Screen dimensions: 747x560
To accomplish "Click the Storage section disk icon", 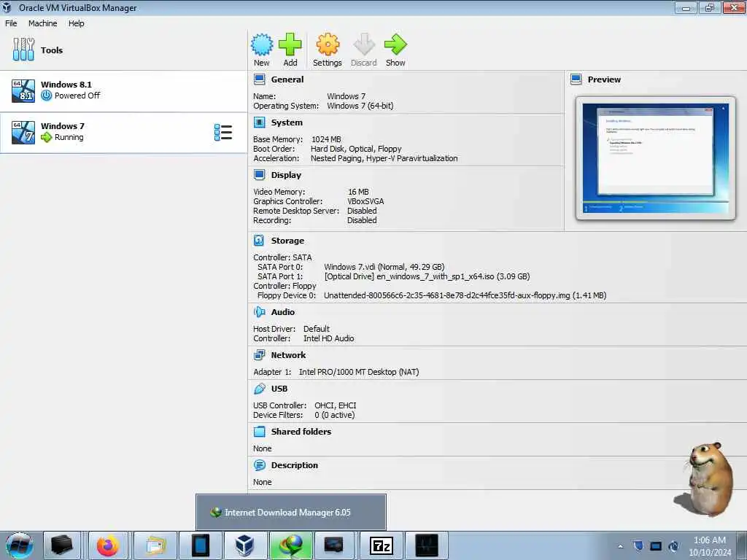I will 259,241.
